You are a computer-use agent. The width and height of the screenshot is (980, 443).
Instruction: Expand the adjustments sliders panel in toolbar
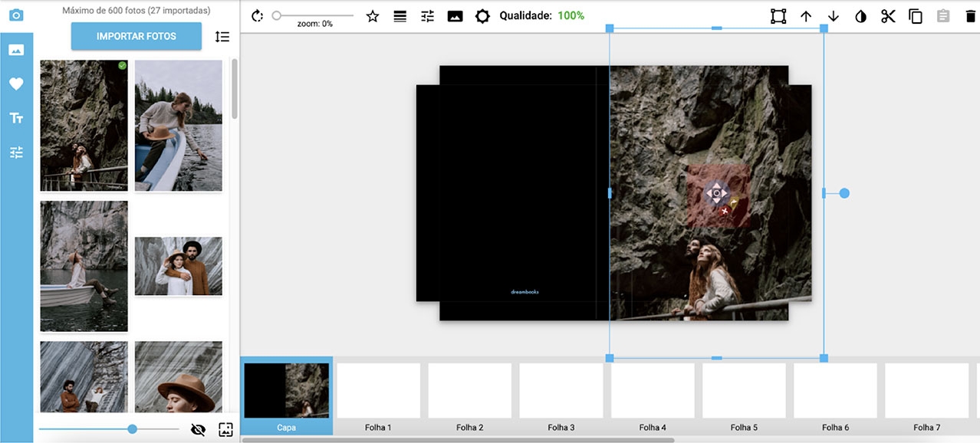[428, 16]
